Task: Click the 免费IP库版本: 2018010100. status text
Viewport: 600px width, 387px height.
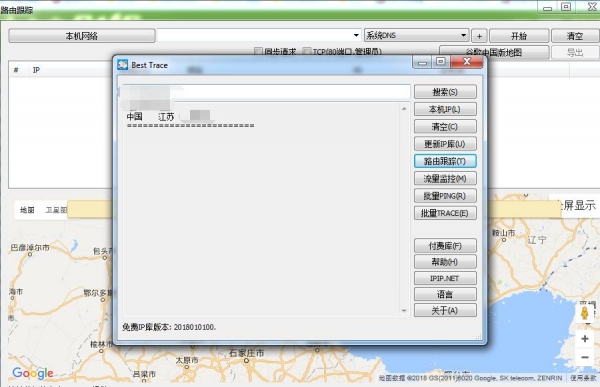Action: point(169,327)
